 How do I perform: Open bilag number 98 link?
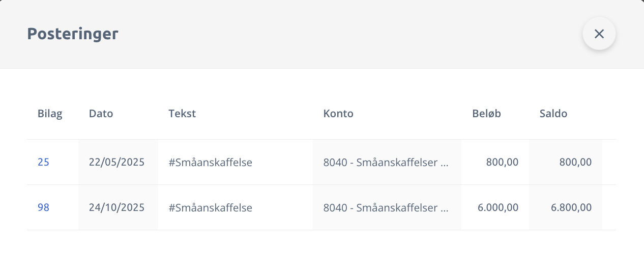[43, 208]
